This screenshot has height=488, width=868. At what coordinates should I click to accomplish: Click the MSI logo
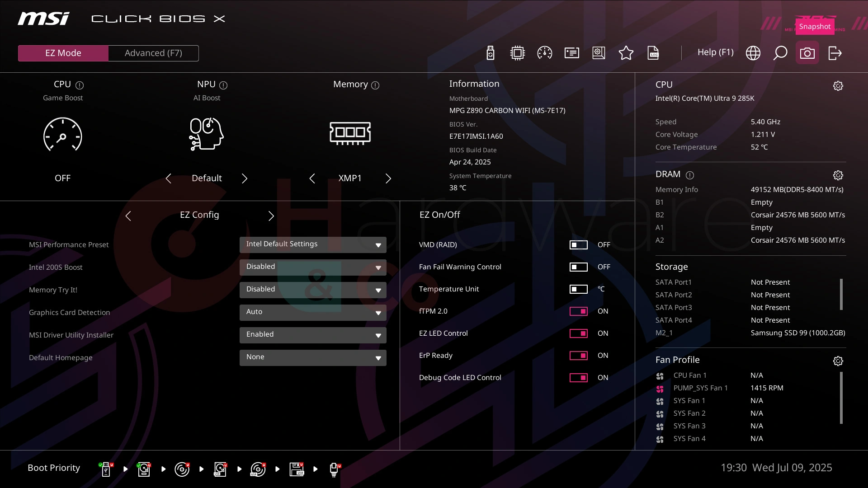(43, 19)
